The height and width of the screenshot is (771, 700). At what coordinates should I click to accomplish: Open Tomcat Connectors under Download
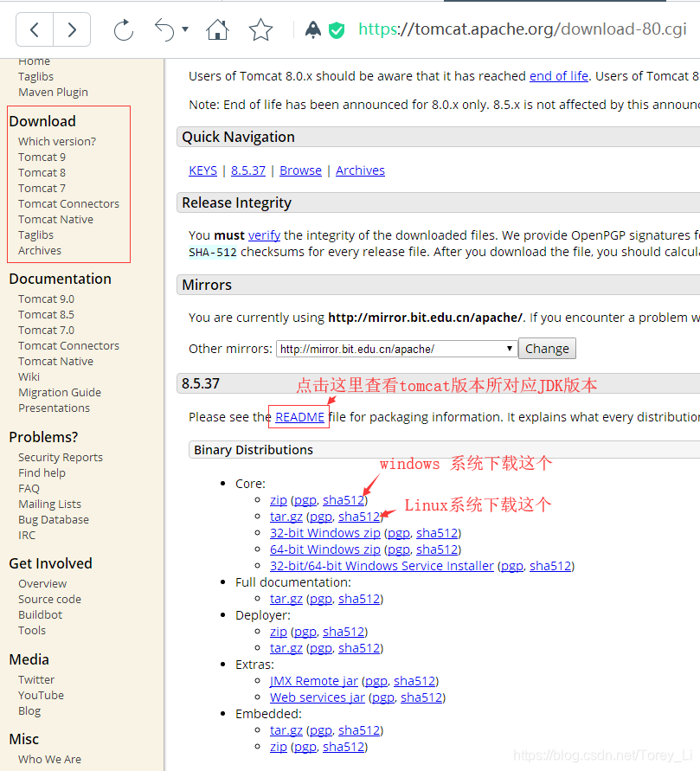point(69,204)
